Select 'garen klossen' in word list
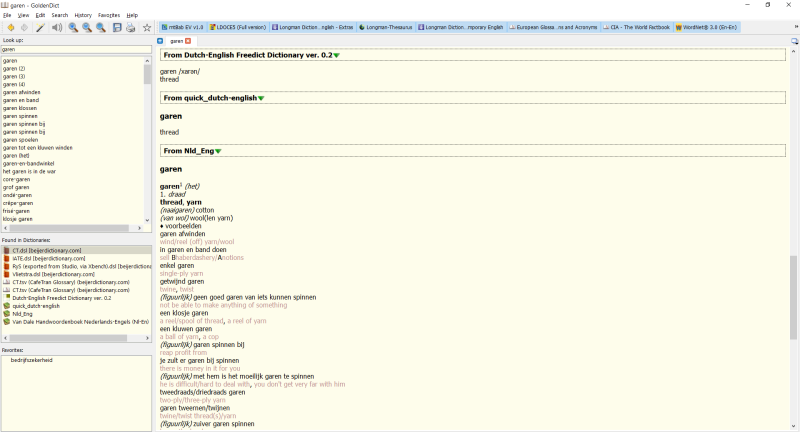 pyautogui.click(x=20, y=108)
